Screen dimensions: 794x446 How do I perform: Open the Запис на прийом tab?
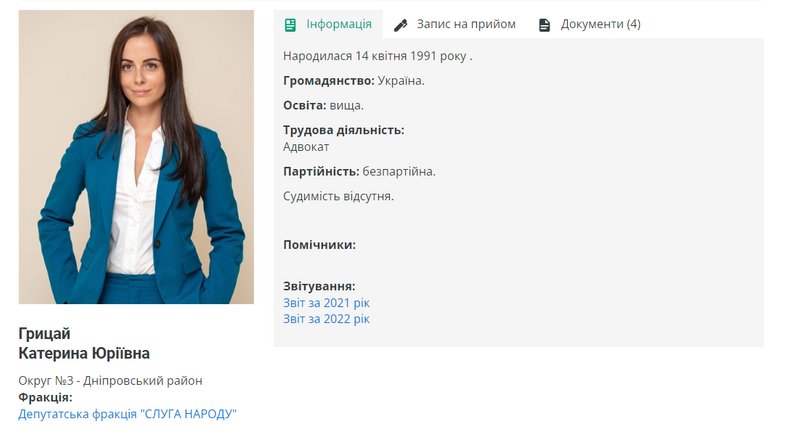(x=455, y=24)
